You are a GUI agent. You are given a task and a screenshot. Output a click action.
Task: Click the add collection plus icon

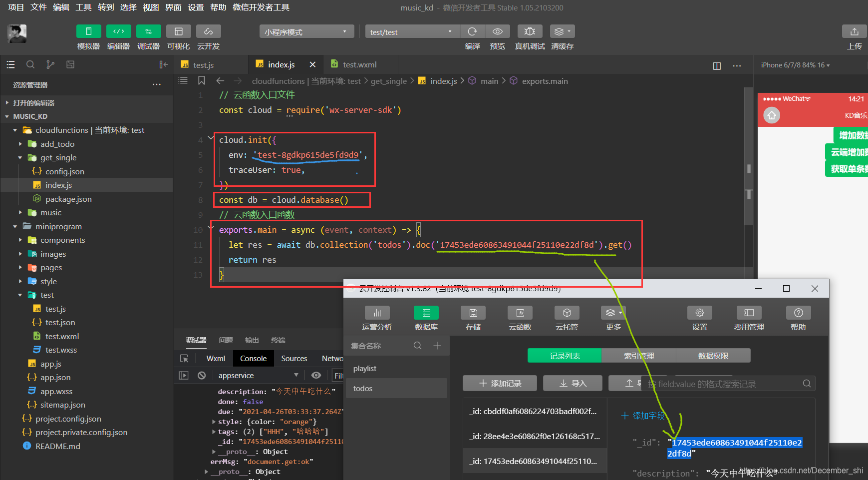click(437, 346)
